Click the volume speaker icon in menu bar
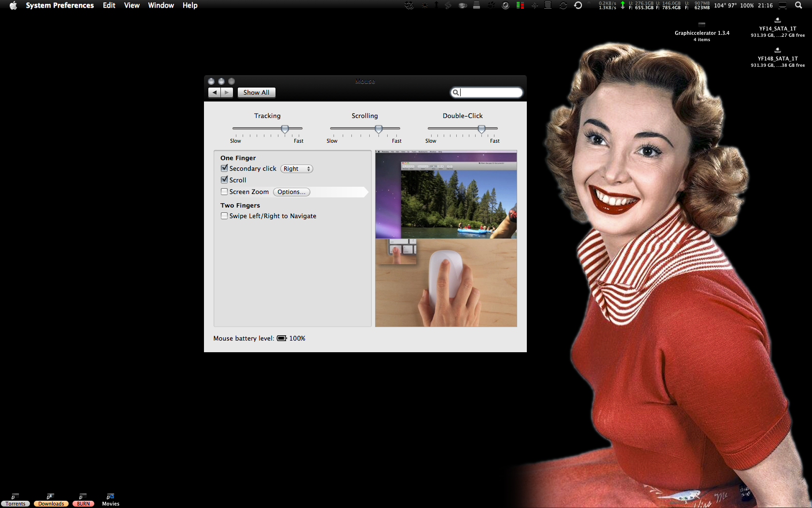This screenshot has height=508, width=812. (x=506, y=5)
